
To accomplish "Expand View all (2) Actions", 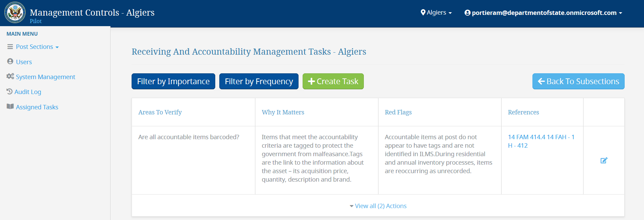I will click(378, 206).
